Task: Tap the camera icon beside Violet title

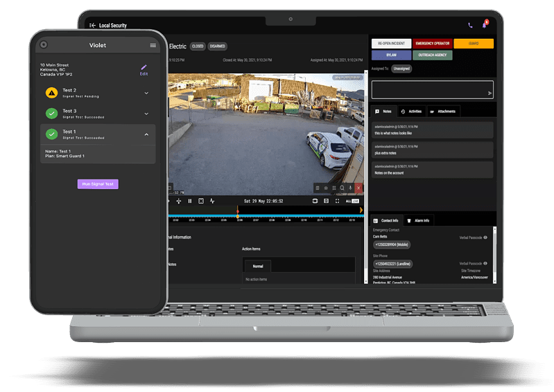Action: pos(44,45)
